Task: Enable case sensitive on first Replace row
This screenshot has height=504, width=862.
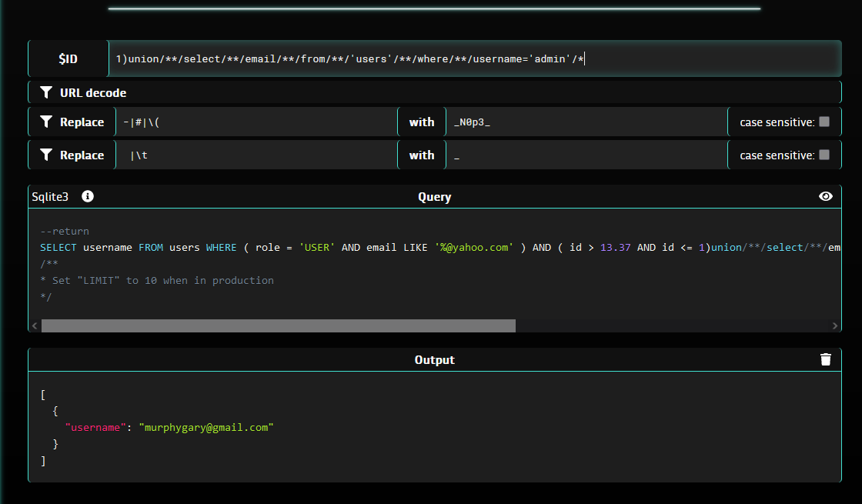Action: pos(824,122)
